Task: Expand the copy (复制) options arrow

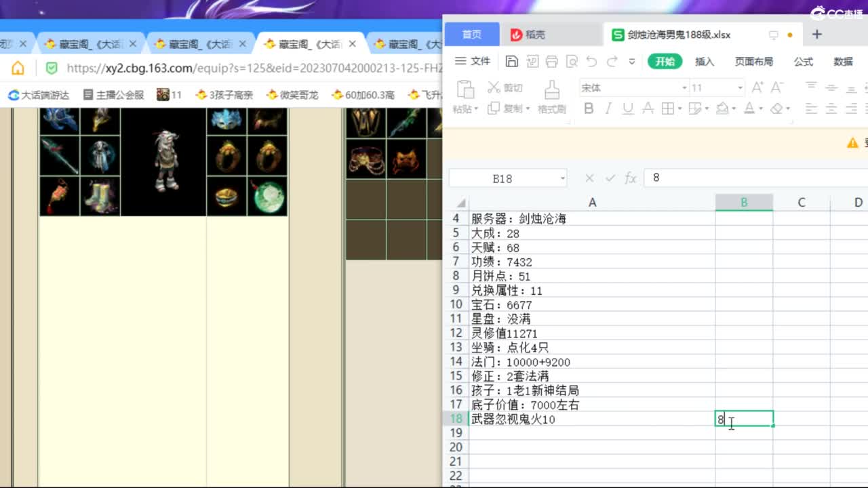Action: pos(528,109)
